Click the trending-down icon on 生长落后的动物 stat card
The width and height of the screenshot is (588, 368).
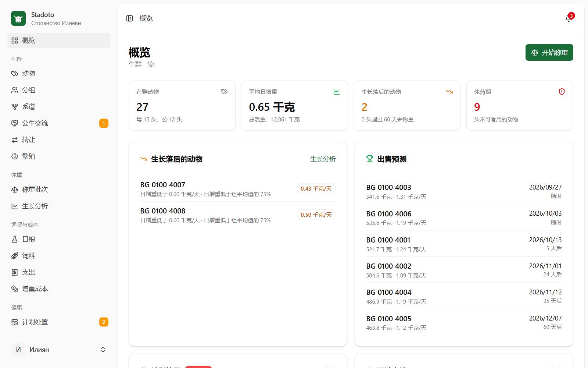449,92
